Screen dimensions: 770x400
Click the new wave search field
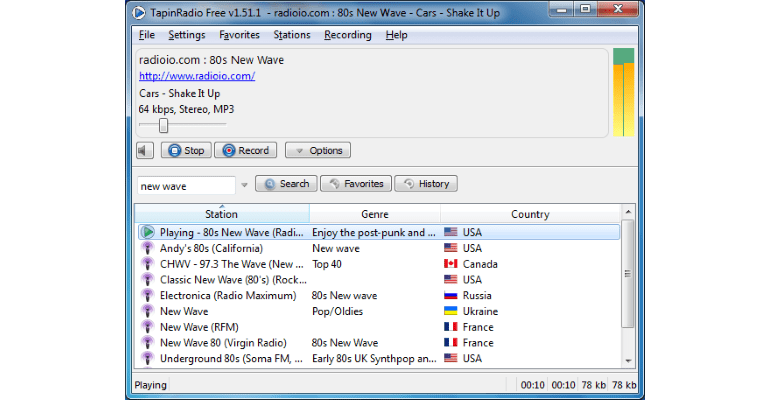click(x=185, y=185)
